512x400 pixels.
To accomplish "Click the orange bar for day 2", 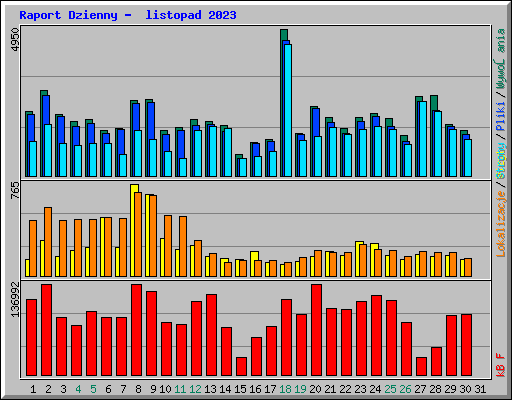I will (x=48, y=242).
